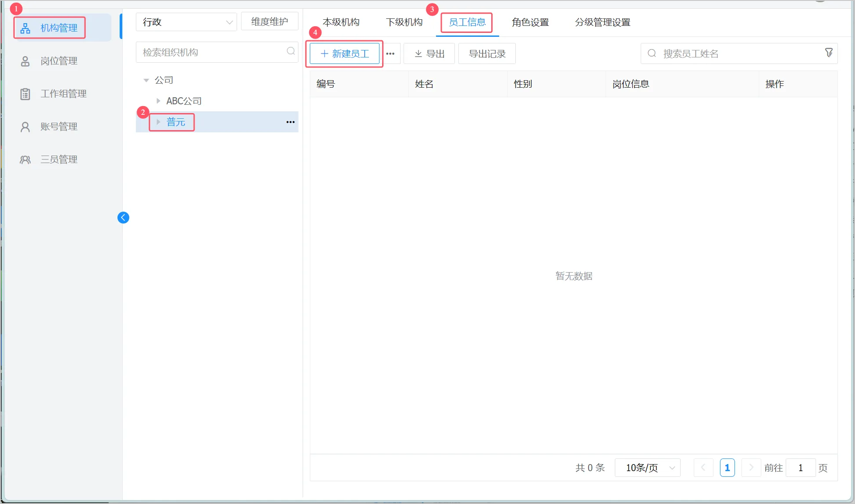Screen dimensions: 855x504
Task: Click the 维度维护 button
Action: tap(270, 21)
